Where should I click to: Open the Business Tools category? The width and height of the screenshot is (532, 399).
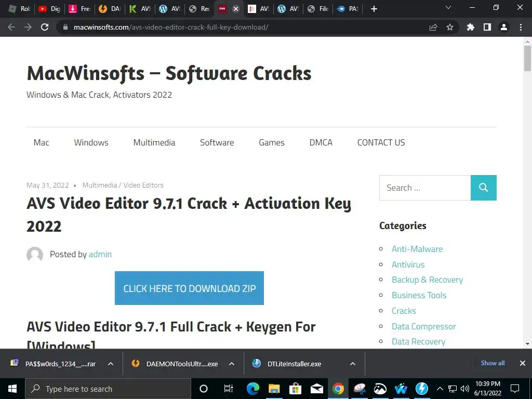[419, 296]
